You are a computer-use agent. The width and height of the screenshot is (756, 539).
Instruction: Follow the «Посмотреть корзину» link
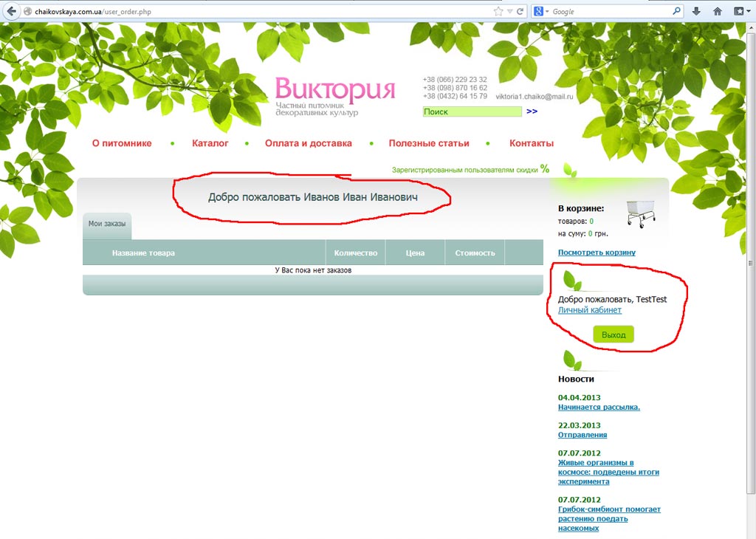pos(597,253)
